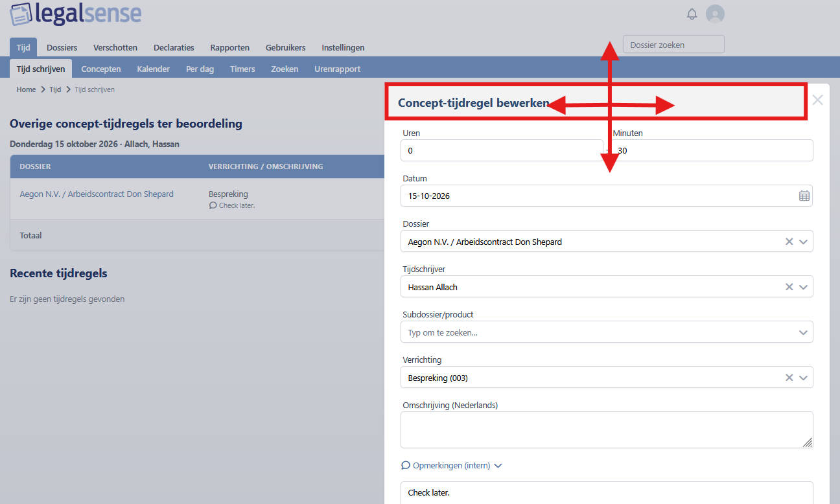
Task: Switch to the Per dag subtab
Action: (x=200, y=69)
